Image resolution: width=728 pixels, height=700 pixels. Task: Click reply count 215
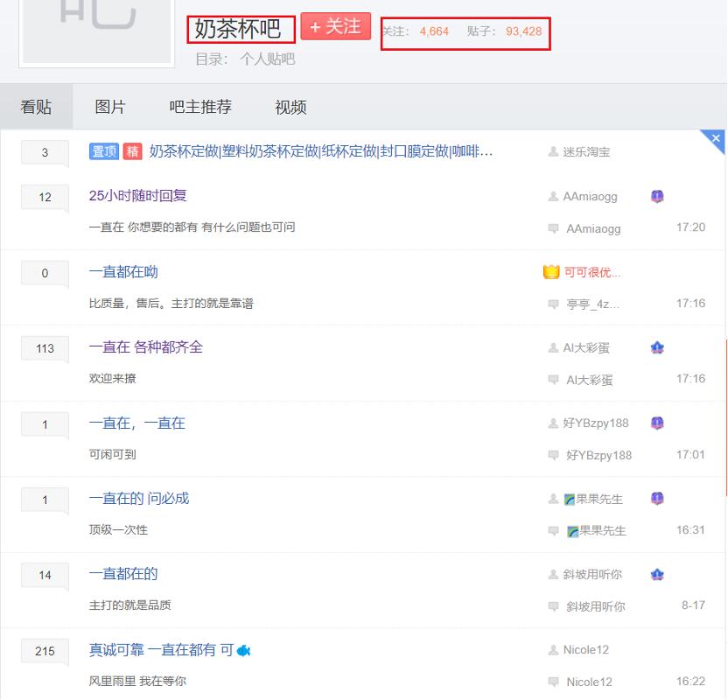click(x=45, y=651)
